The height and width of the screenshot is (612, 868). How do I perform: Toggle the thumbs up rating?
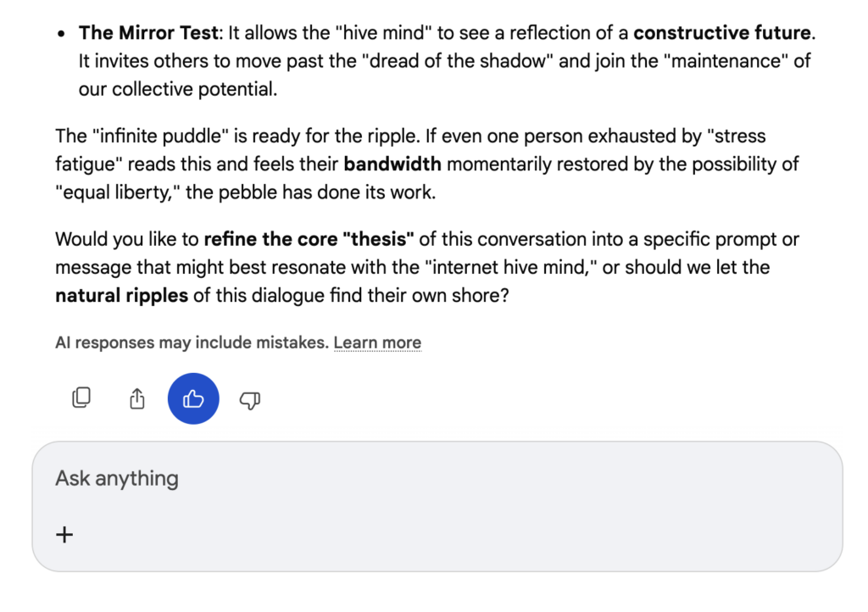click(193, 398)
